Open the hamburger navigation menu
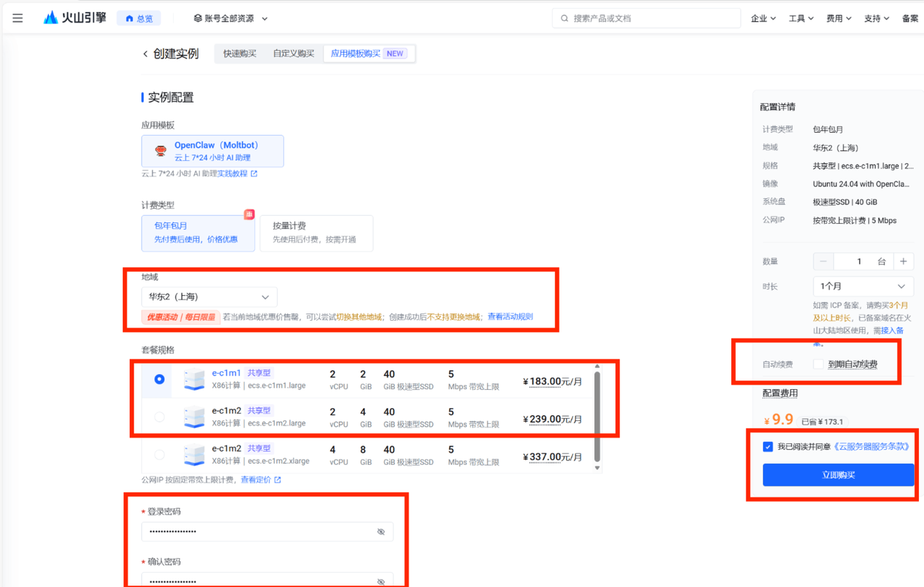The image size is (924, 587). point(18,18)
